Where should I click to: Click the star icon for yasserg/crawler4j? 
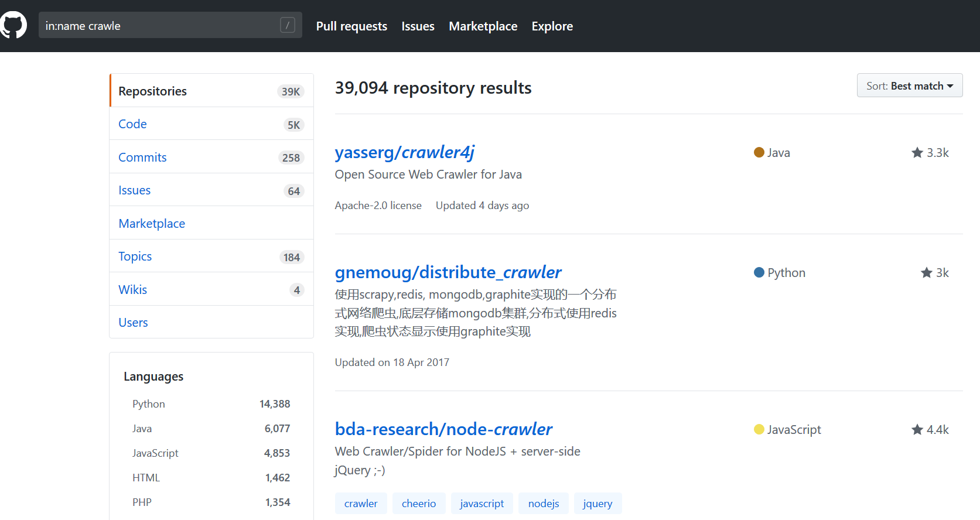tap(917, 153)
